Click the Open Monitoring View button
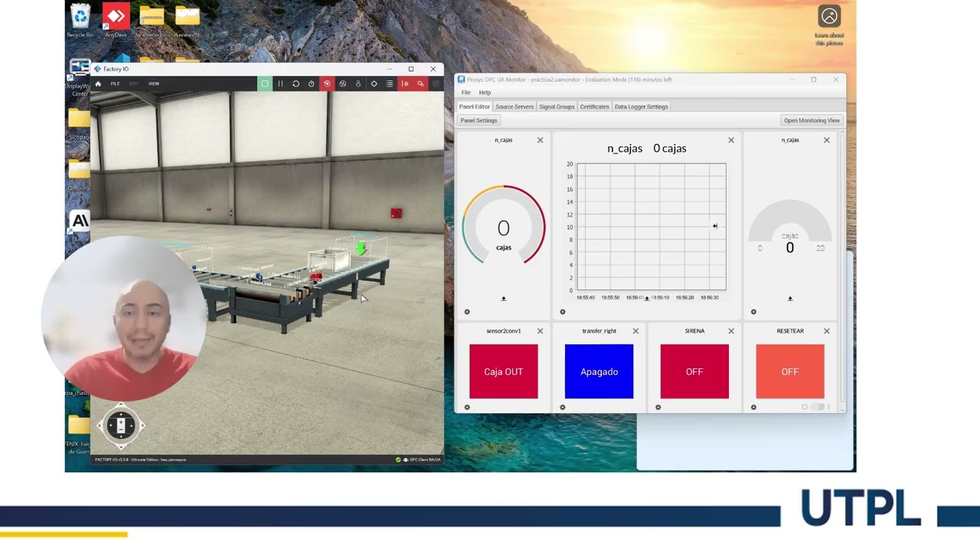This screenshot has width=980, height=551. [x=812, y=120]
